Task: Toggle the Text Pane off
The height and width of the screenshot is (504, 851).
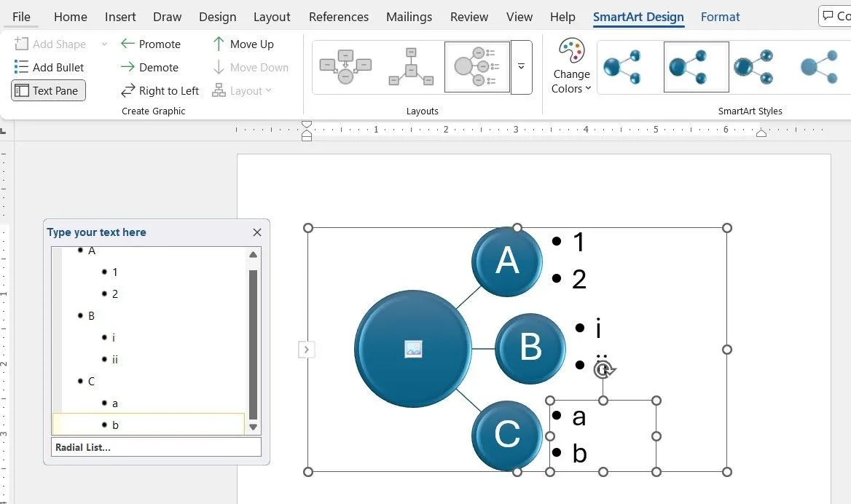Action: pyautogui.click(x=47, y=90)
